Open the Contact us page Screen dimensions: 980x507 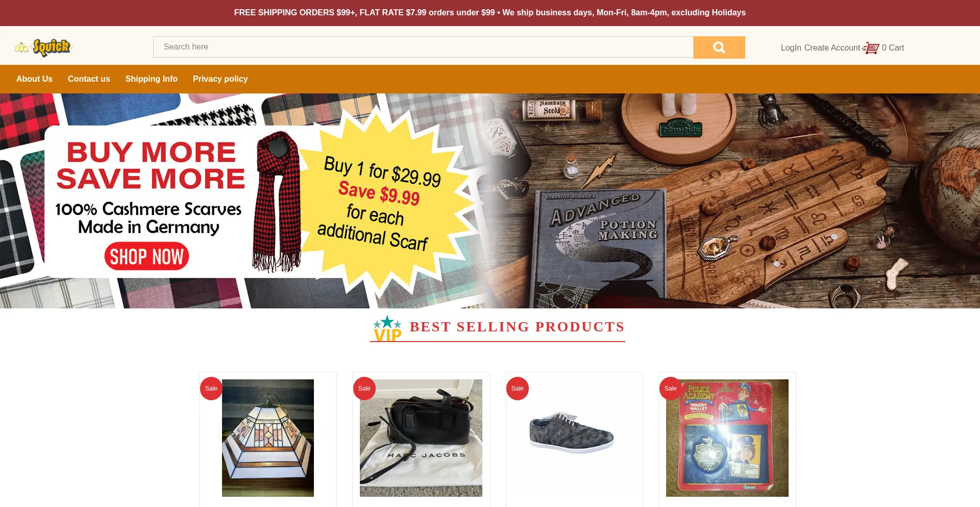(89, 79)
